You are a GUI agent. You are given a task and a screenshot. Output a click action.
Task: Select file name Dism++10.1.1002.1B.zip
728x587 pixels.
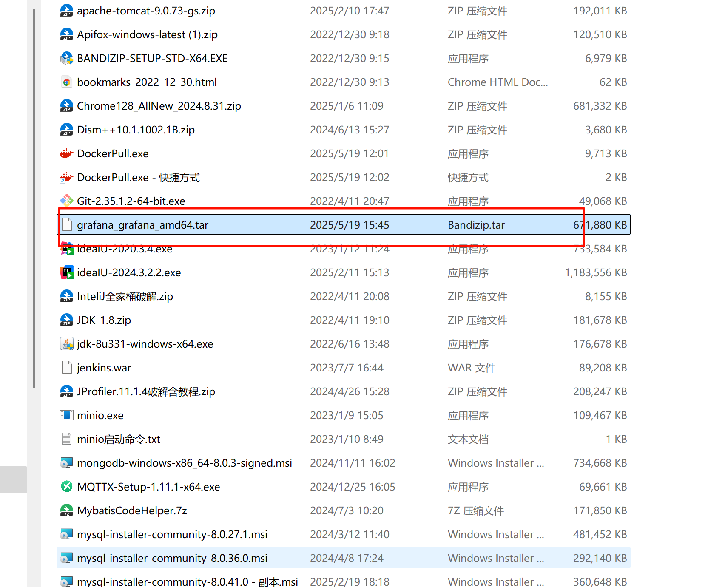136,130
